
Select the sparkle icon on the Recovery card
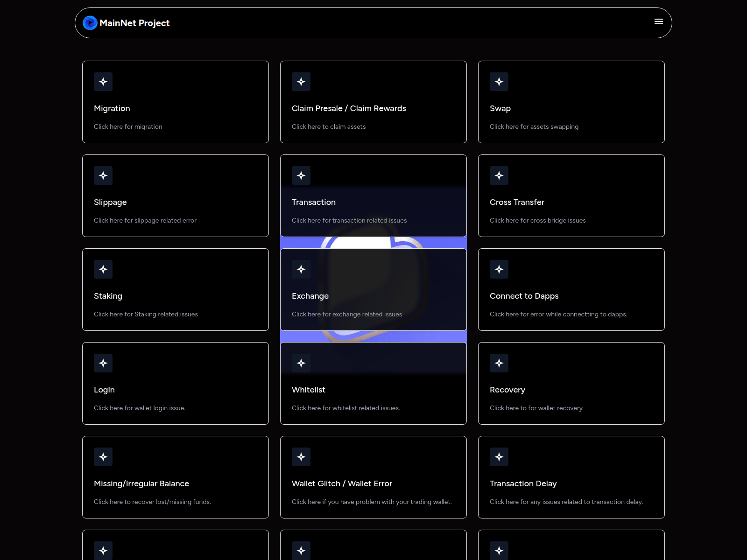tap(499, 363)
